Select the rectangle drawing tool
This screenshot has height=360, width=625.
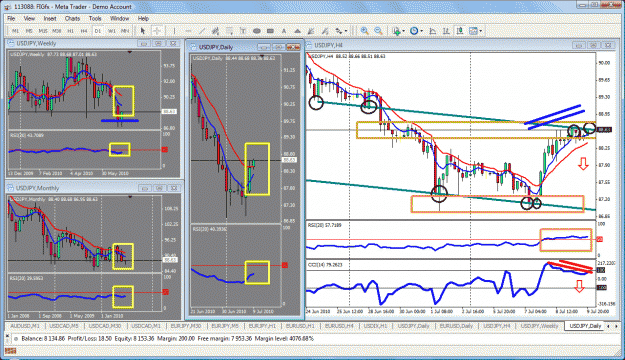pyautogui.click(x=270, y=31)
